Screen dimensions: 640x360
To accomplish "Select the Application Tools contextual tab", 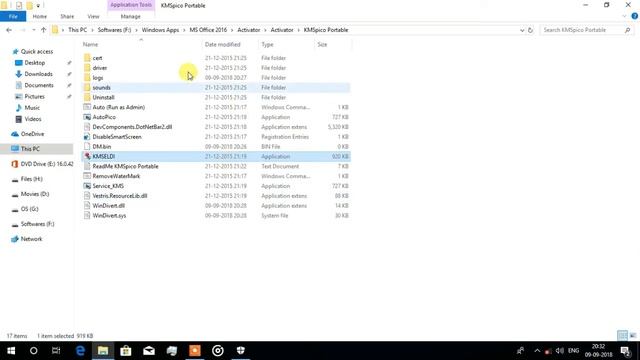I will [131, 5].
